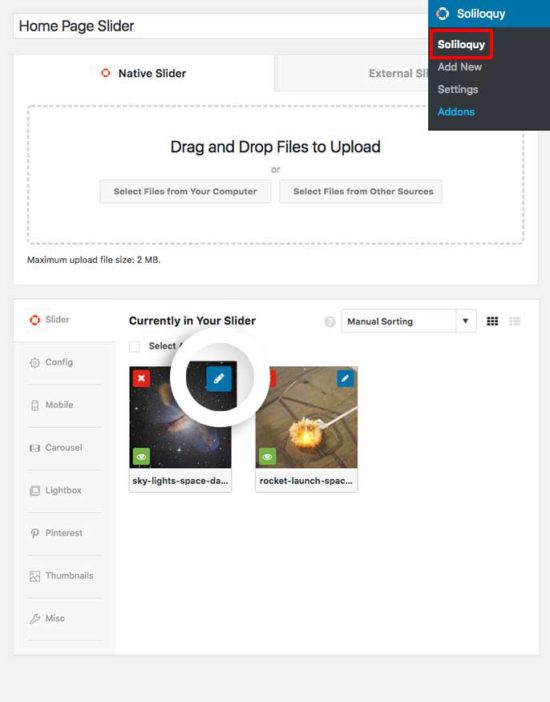Toggle visibility of rocket-launch slide (green eye)
Image resolution: width=550 pixels, height=702 pixels.
pos(267,457)
